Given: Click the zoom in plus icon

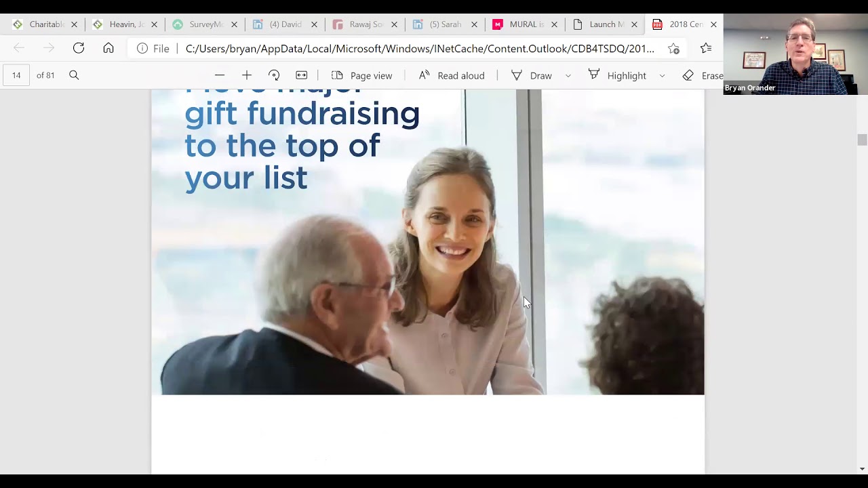Looking at the screenshot, I should (x=247, y=75).
